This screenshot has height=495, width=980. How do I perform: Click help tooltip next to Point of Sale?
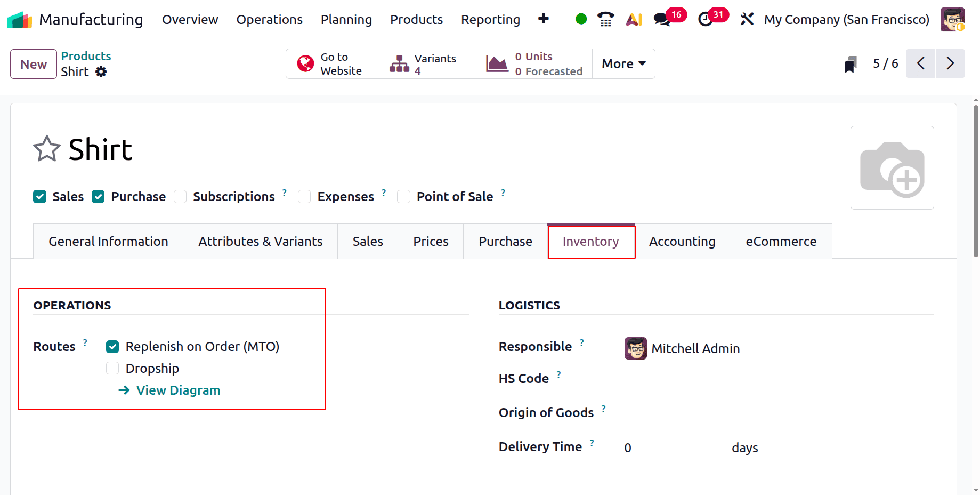pos(503,193)
